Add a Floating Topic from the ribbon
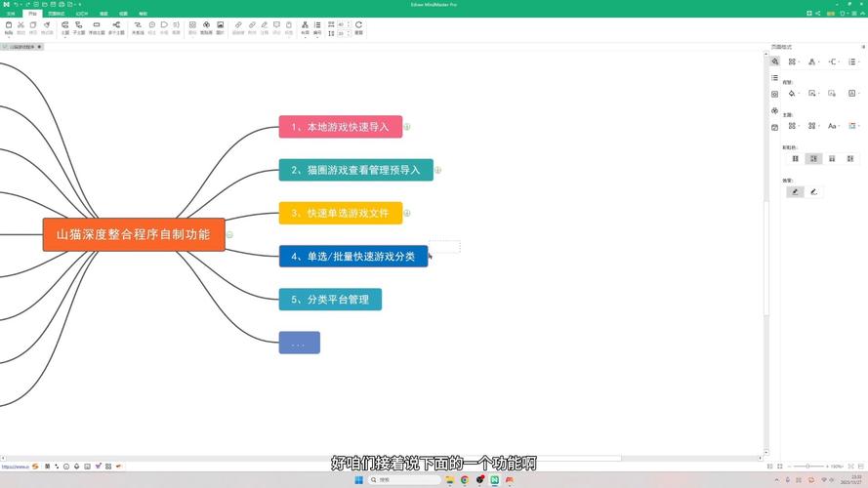Viewport: 868px width, 488px height. [x=97, y=25]
